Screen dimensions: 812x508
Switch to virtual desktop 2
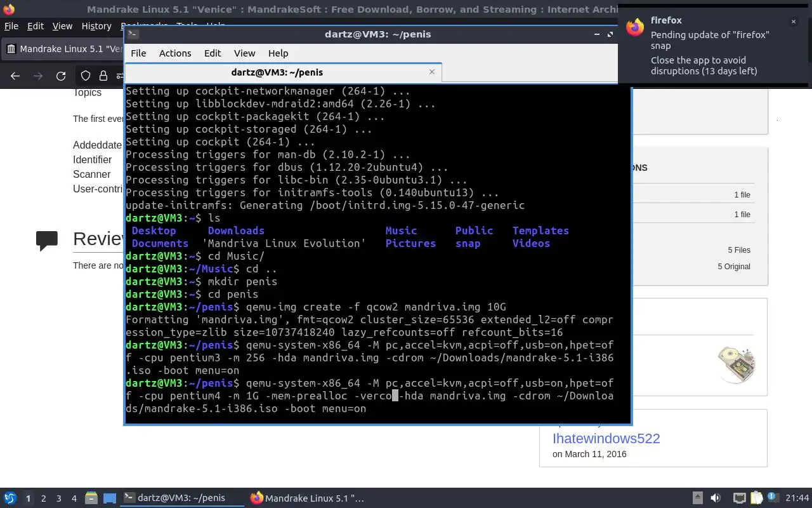(44, 498)
